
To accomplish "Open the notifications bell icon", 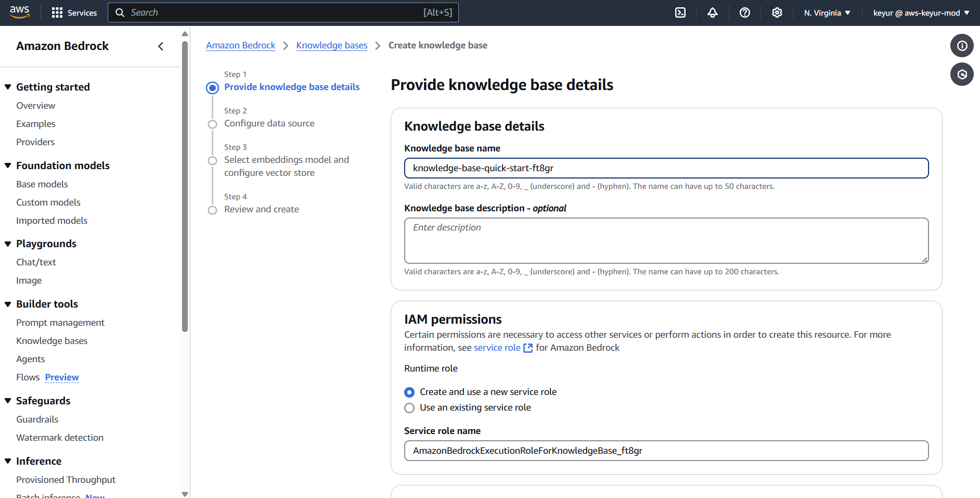I will (x=713, y=12).
